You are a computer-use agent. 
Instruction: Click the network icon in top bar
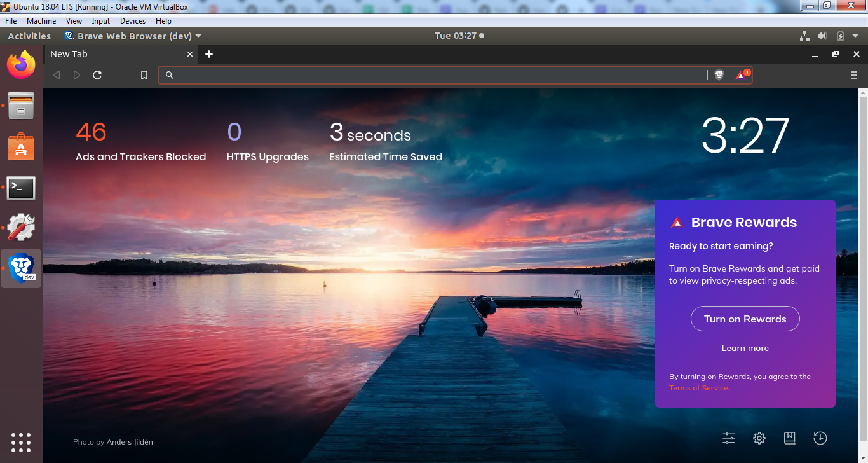point(804,36)
